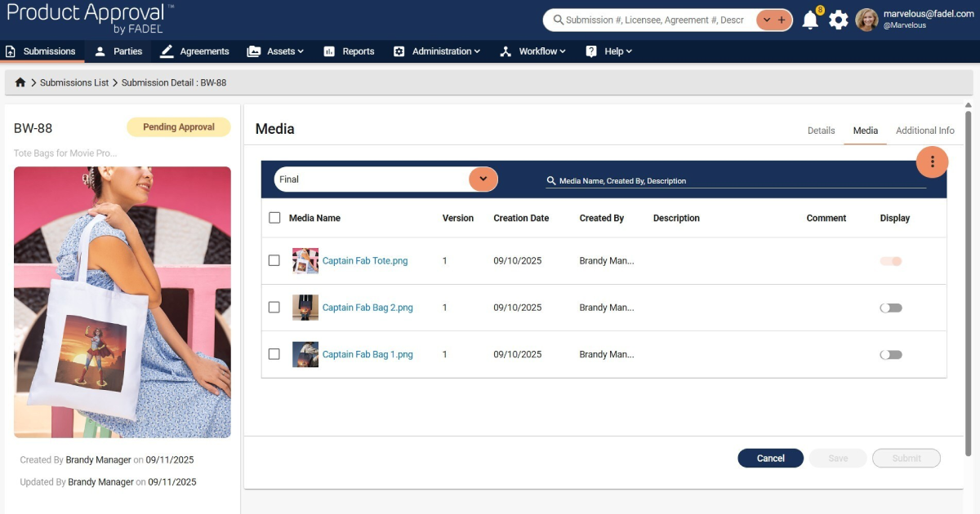The height and width of the screenshot is (514, 980).
Task: Click the Captain Fab Bag 2.png thumbnail
Action: 305,308
